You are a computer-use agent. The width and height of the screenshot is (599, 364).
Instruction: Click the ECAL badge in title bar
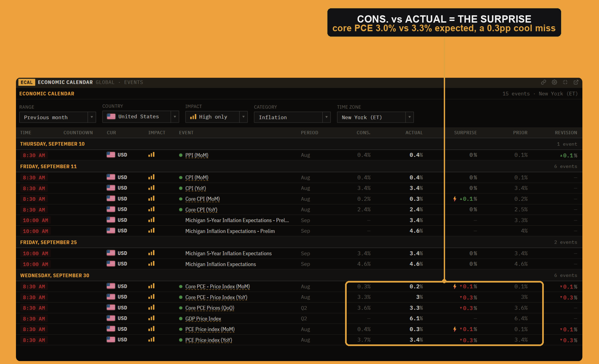click(27, 82)
